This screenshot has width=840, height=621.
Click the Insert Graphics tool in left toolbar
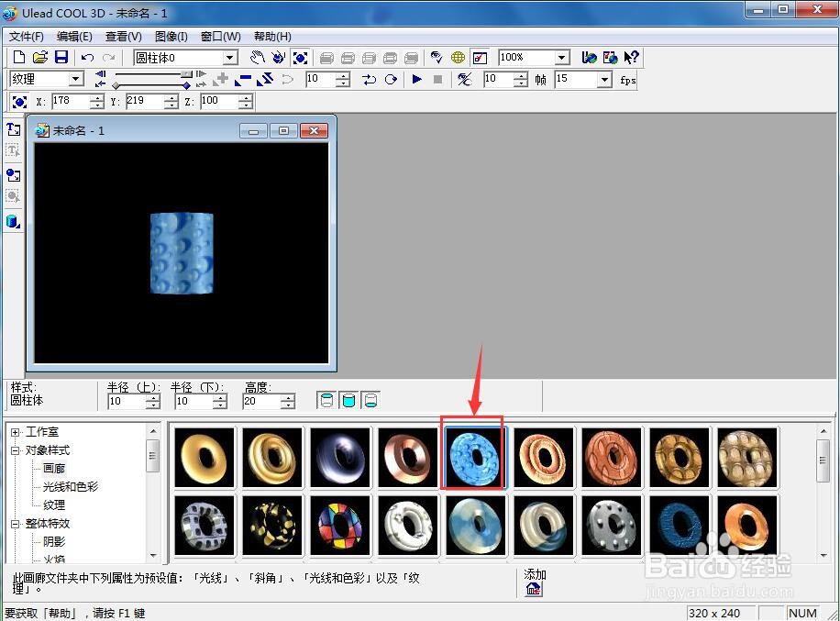point(14,175)
